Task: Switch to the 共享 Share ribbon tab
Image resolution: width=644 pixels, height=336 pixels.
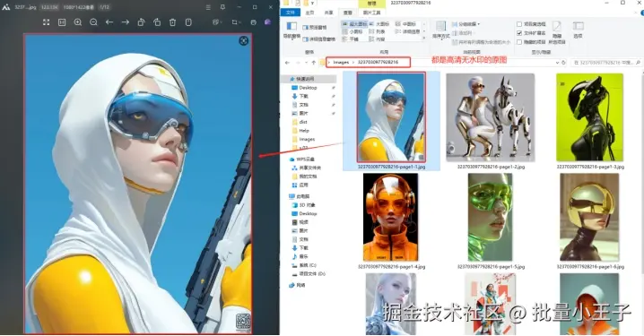Action: (329, 13)
